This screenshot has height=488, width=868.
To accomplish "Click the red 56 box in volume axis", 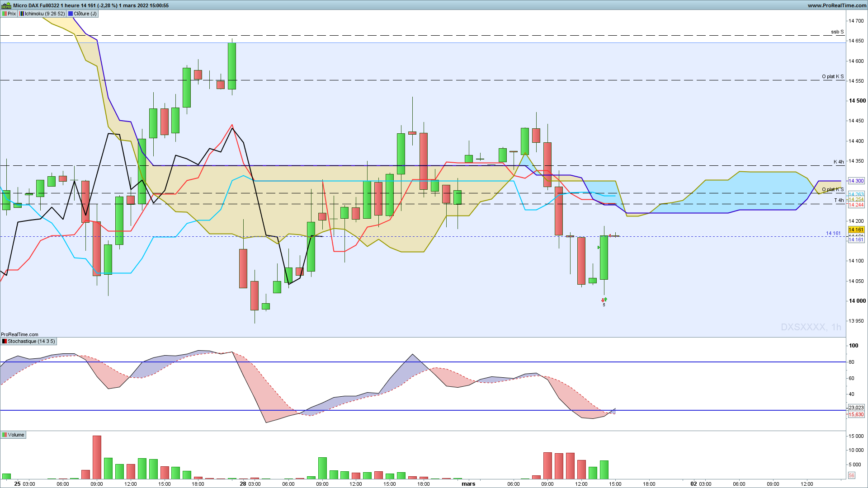I will [x=852, y=475].
